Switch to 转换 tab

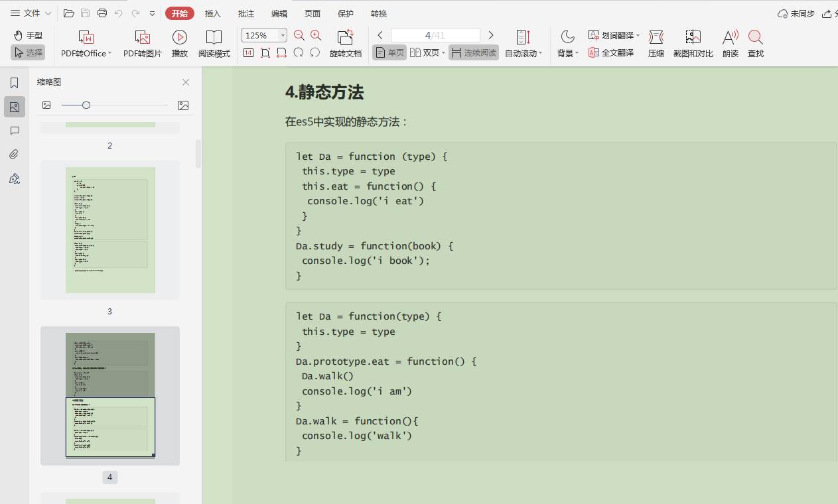click(379, 13)
